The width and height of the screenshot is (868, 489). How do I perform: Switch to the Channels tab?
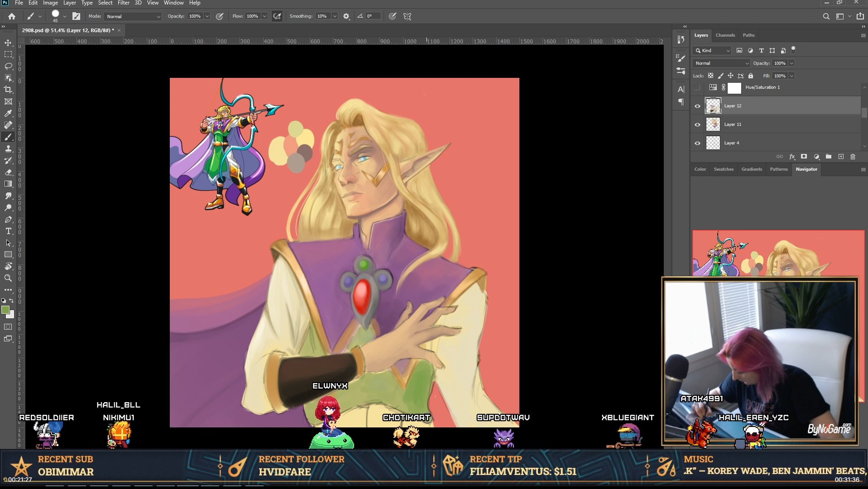725,35
